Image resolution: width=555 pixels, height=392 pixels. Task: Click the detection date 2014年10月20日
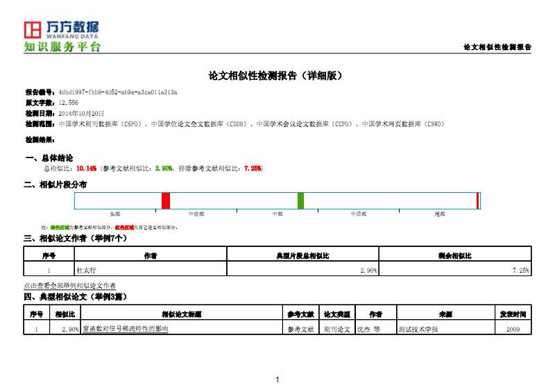tap(81, 113)
